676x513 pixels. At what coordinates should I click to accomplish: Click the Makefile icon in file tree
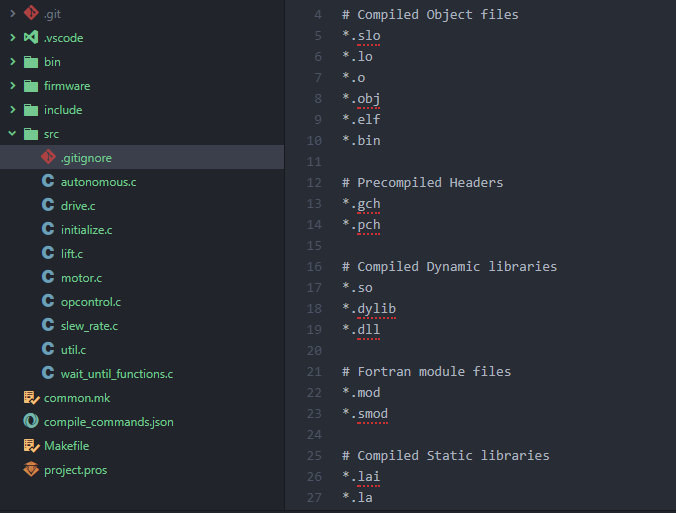pos(31,445)
